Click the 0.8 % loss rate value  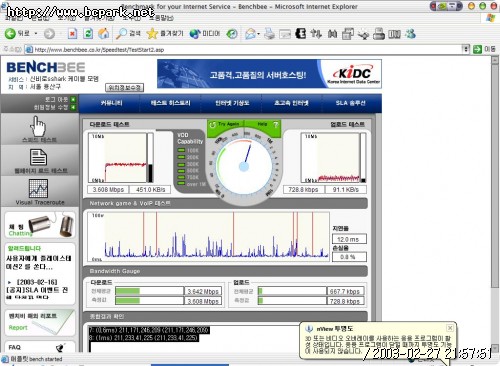[348, 257]
